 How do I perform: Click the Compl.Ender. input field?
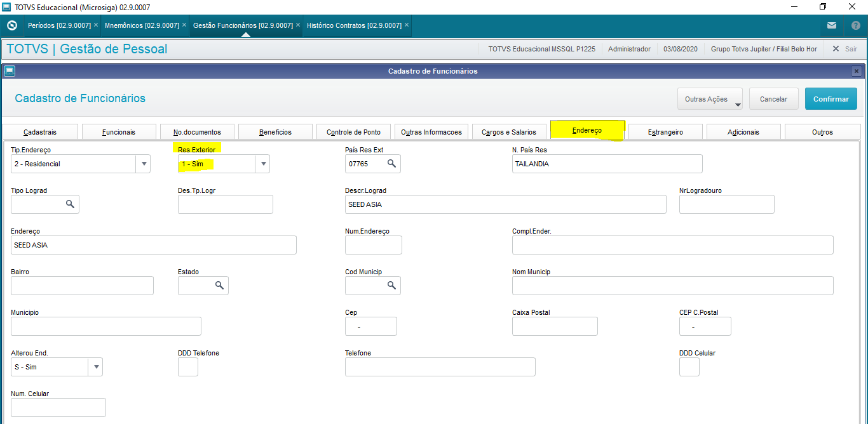tap(673, 245)
